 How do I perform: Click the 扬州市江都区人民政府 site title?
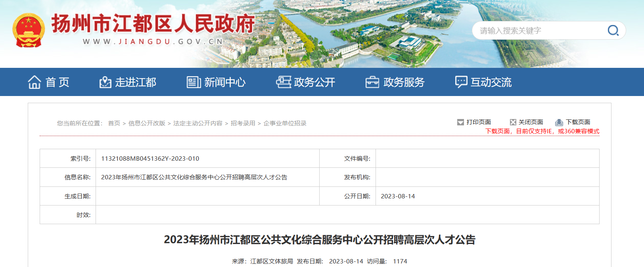coord(153,24)
